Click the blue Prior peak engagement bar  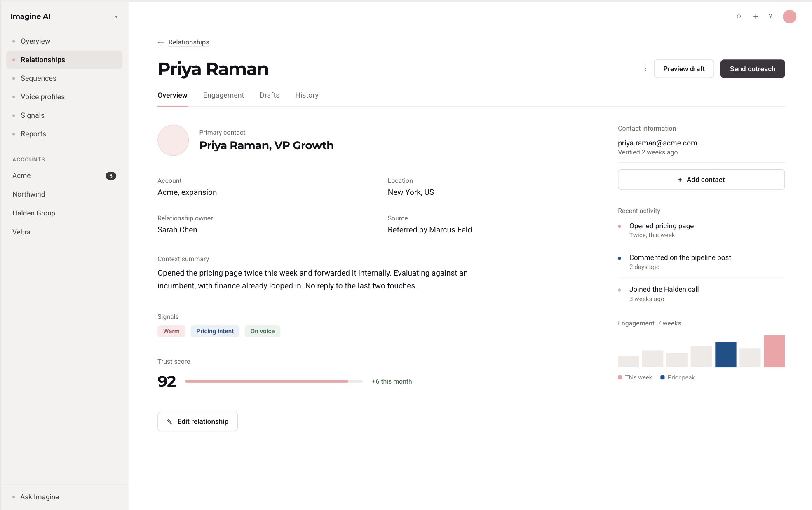[725, 355]
